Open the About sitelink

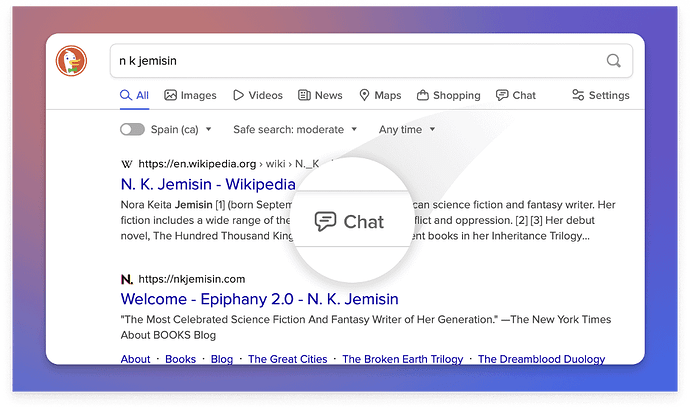point(136,359)
